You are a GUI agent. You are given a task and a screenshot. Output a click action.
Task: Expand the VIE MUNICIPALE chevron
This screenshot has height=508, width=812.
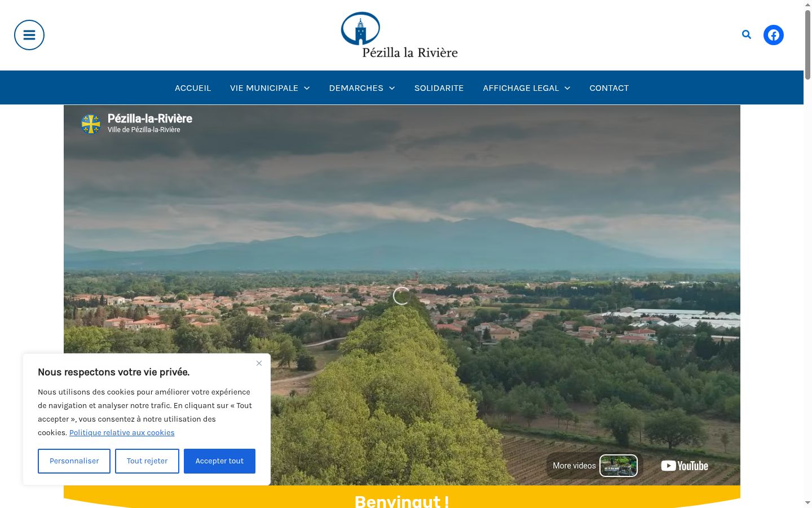tap(307, 88)
